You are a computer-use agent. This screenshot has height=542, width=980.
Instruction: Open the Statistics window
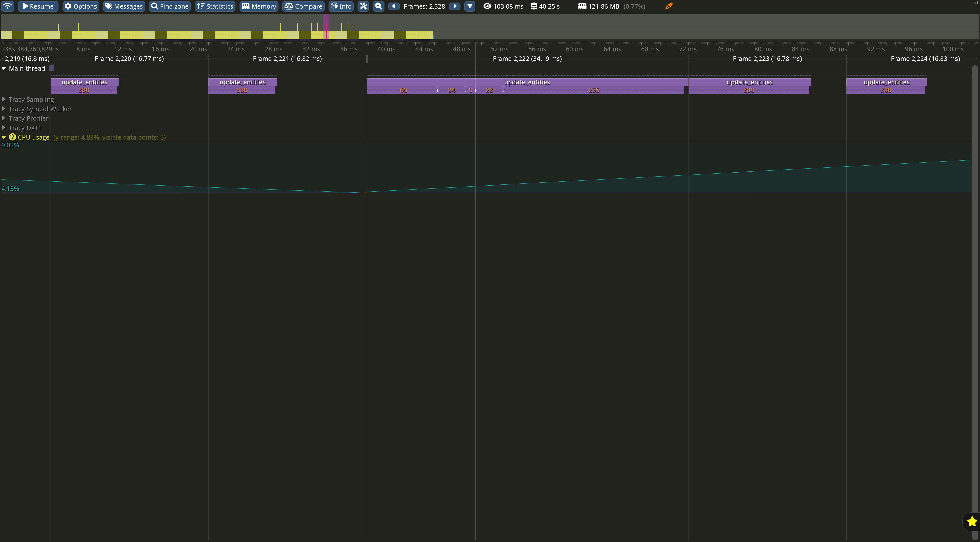[x=215, y=6]
